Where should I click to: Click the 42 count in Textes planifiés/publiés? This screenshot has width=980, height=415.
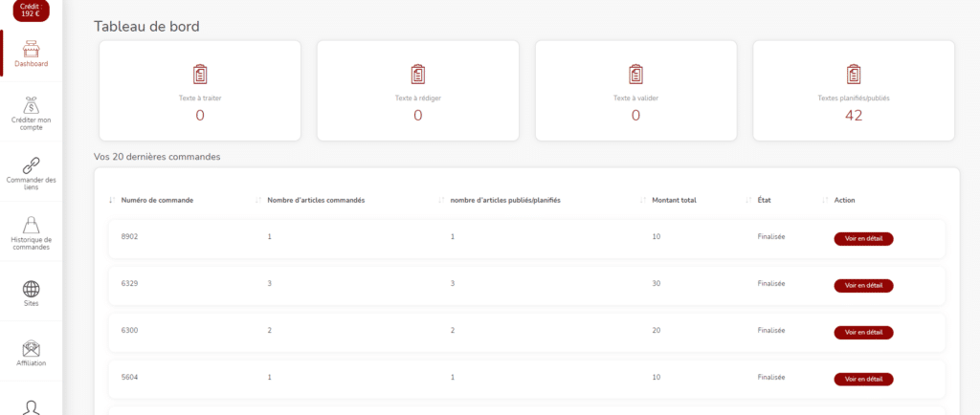coord(853,116)
